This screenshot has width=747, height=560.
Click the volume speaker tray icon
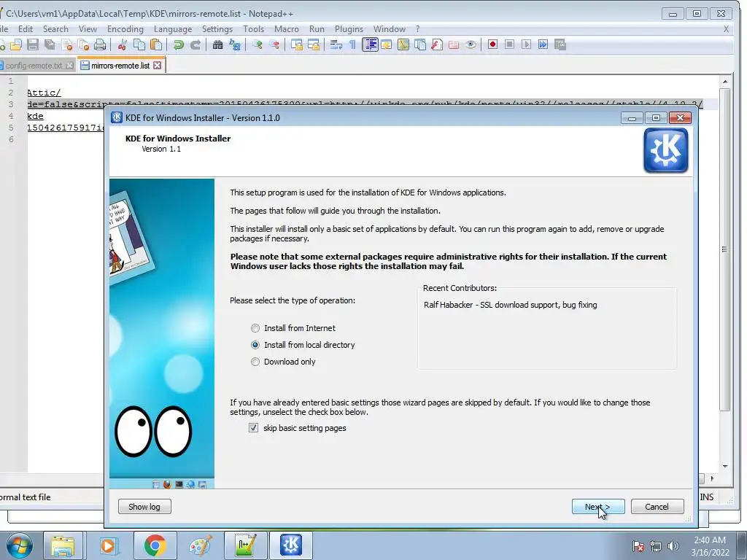tap(673, 546)
